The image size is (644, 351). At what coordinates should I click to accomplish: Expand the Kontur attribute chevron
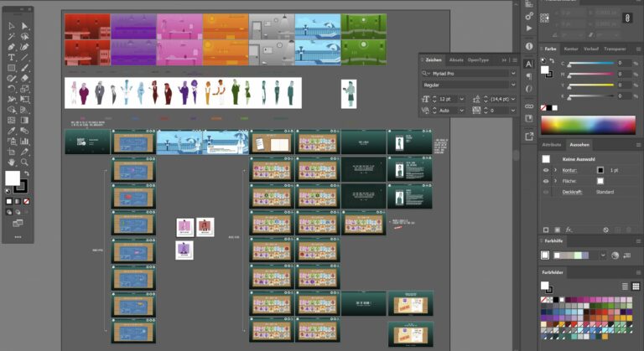click(x=555, y=170)
